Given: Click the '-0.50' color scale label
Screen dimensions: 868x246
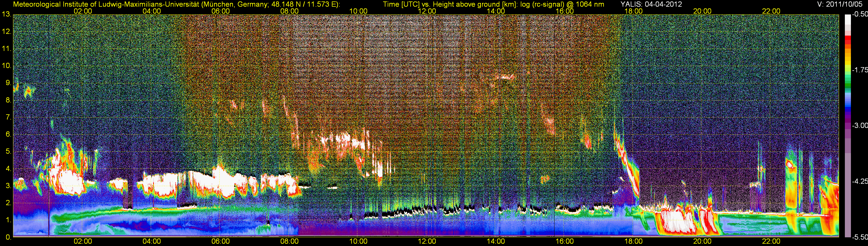Looking at the screenshot, I should 860,14.
